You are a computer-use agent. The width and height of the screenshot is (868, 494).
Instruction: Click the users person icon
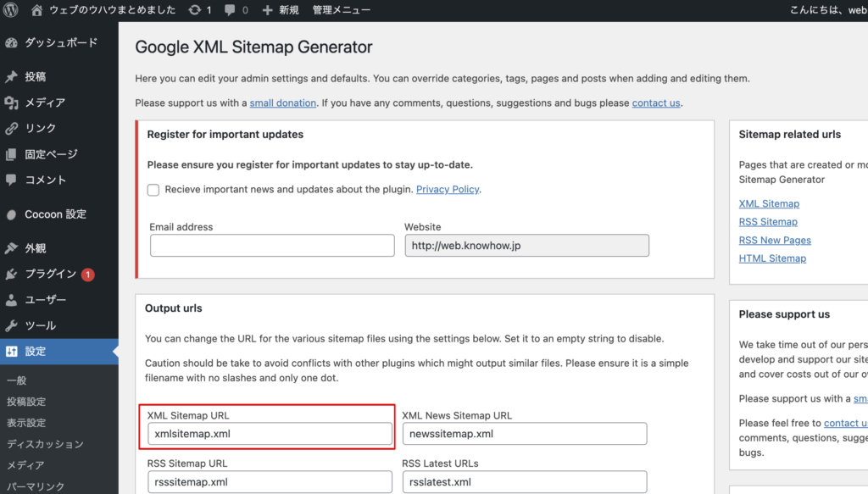[x=11, y=300]
